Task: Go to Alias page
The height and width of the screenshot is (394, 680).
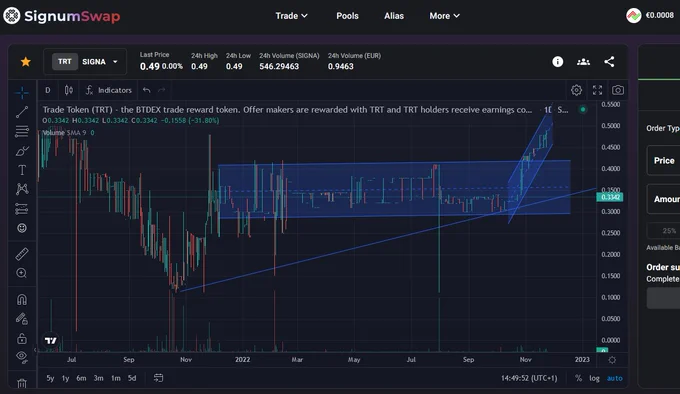Action: click(x=394, y=16)
